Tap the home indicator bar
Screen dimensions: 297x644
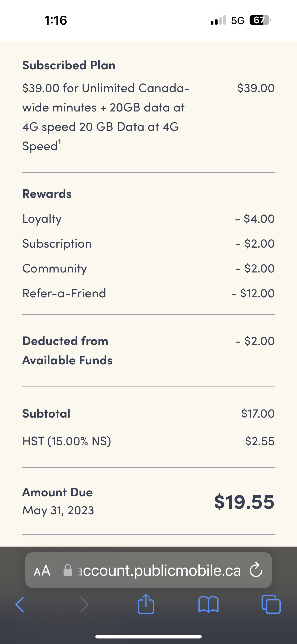[x=148, y=636]
